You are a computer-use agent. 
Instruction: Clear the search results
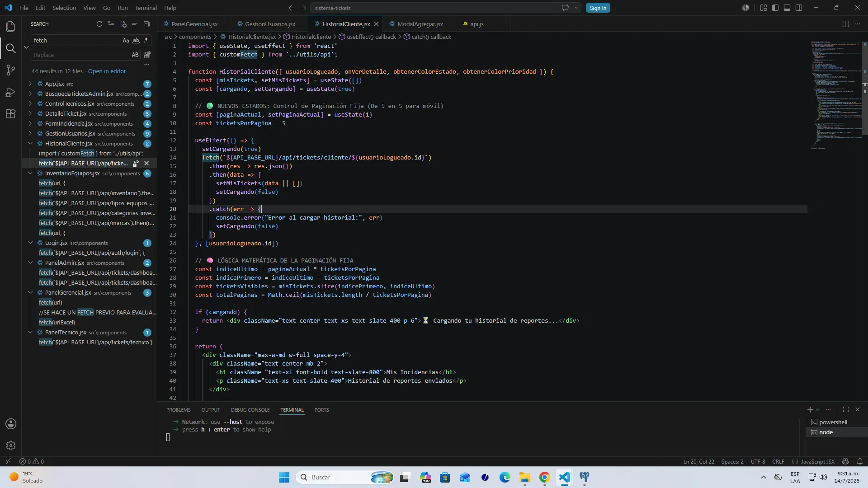point(111,24)
